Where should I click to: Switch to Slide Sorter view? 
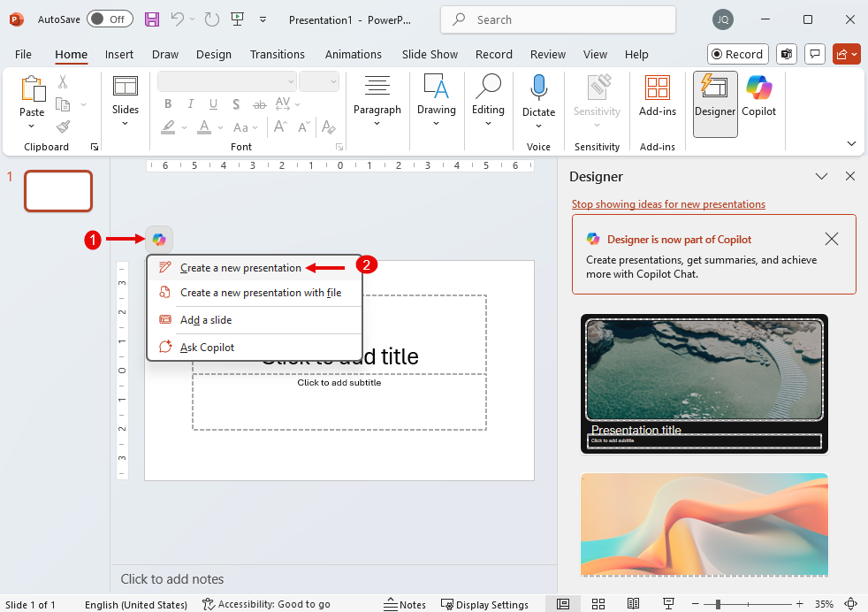(598, 604)
